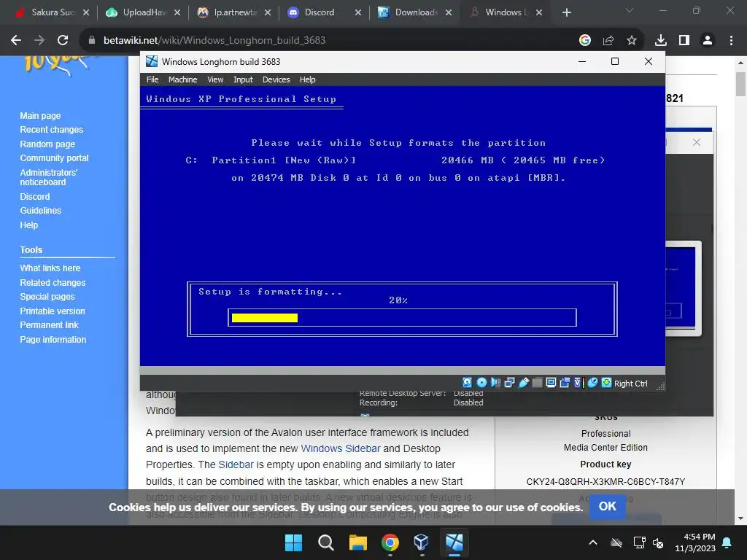Viewport: 747px width, 560px height.
Task: Toggle Chrome side panel icon
Action: (x=684, y=40)
